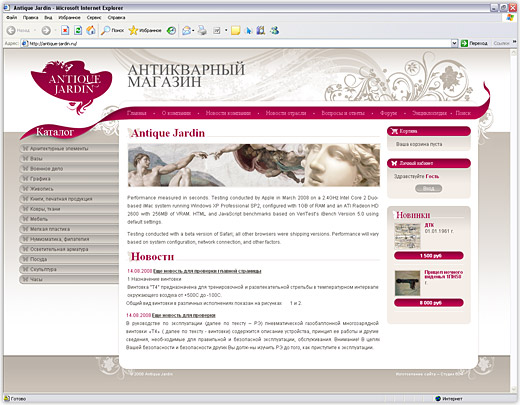Click the Вход login button
This screenshot has width=520, height=405.
pos(429,189)
